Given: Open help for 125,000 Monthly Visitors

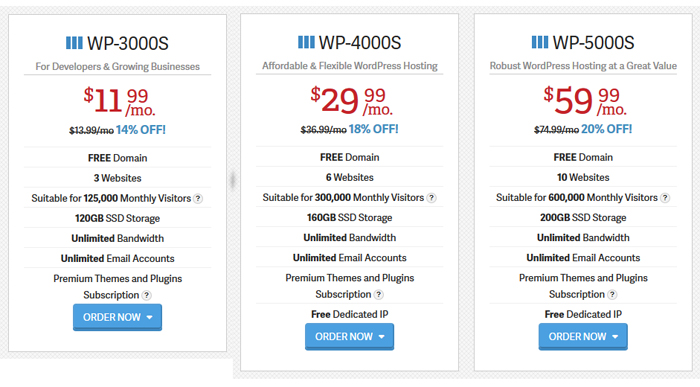Looking at the screenshot, I should pyautogui.click(x=198, y=199).
